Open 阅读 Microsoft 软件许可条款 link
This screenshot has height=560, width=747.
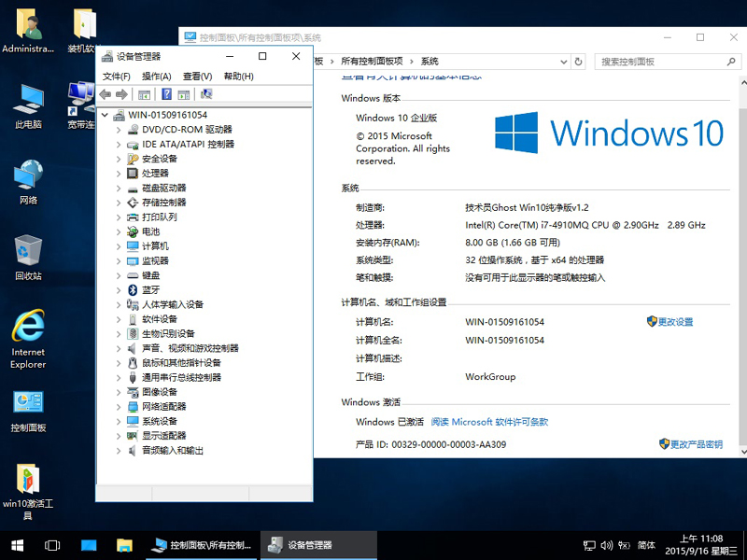[489, 422]
